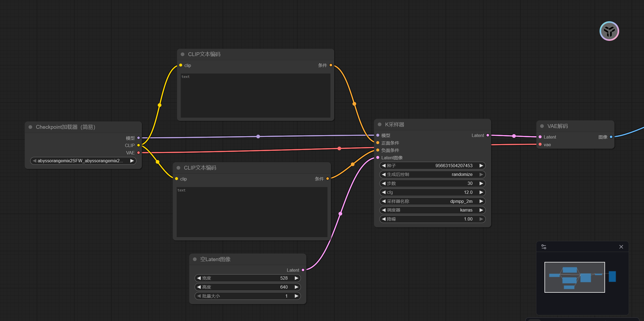Click midpoint dot on purple 模型 link

point(258,136)
